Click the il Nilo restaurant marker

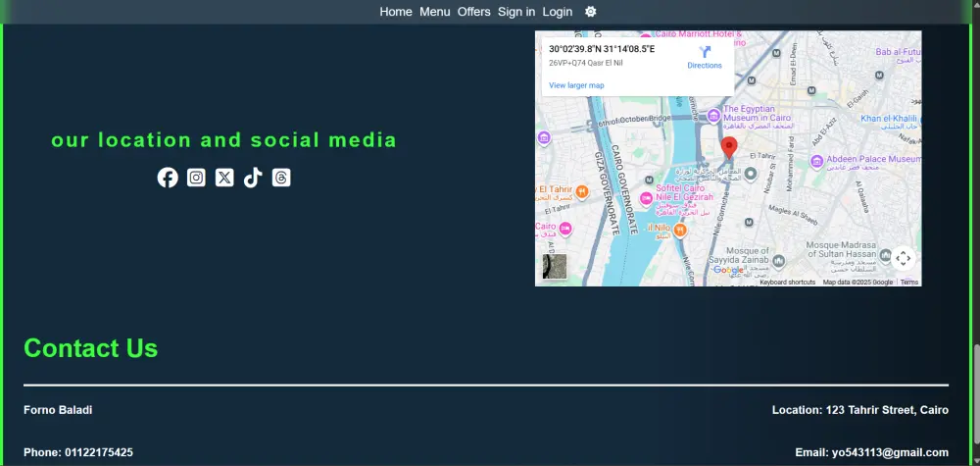(x=680, y=231)
